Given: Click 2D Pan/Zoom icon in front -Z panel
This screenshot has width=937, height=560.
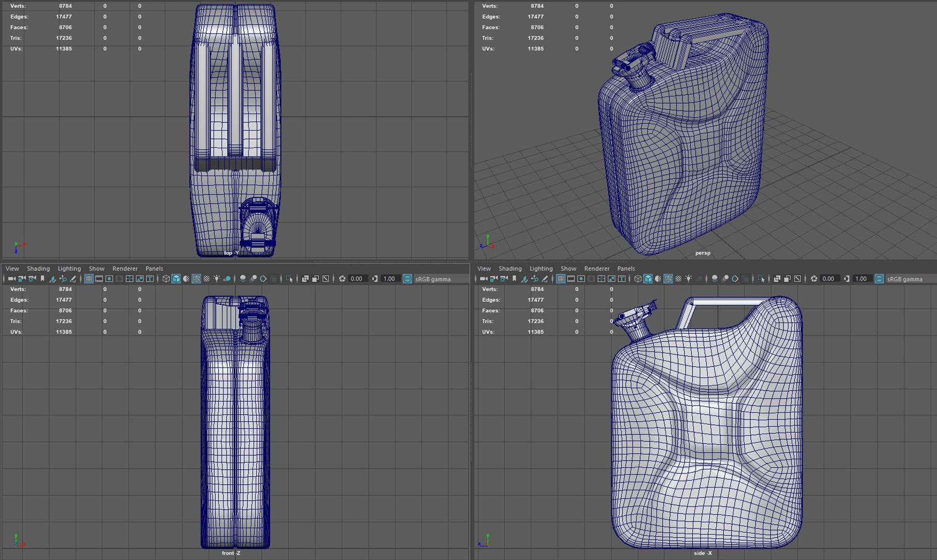Looking at the screenshot, I should (63, 278).
